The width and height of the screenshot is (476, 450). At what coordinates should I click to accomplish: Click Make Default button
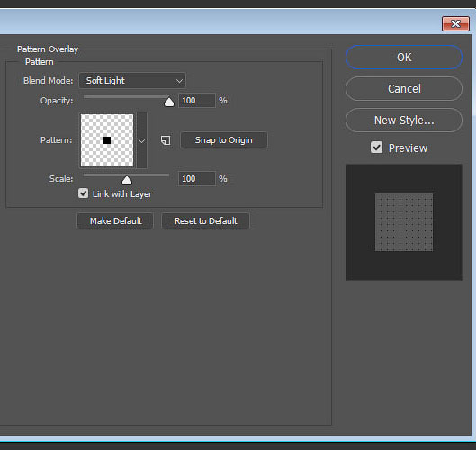click(115, 220)
